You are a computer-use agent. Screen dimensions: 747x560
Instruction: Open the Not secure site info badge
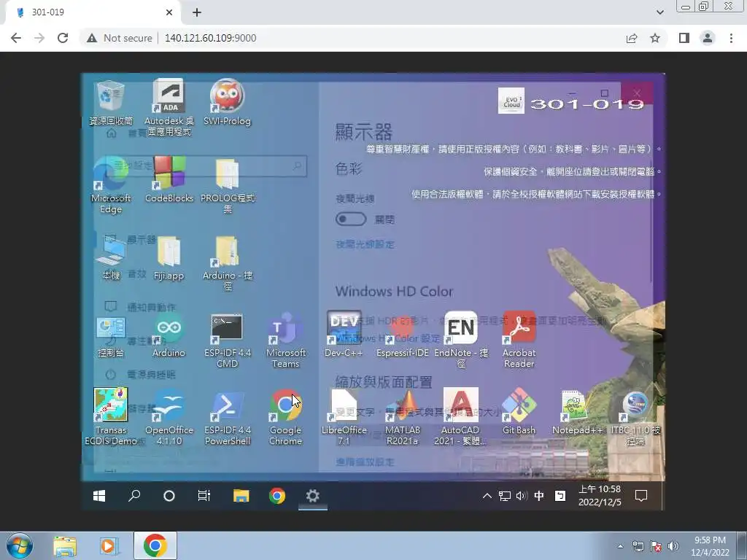(x=120, y=38)
